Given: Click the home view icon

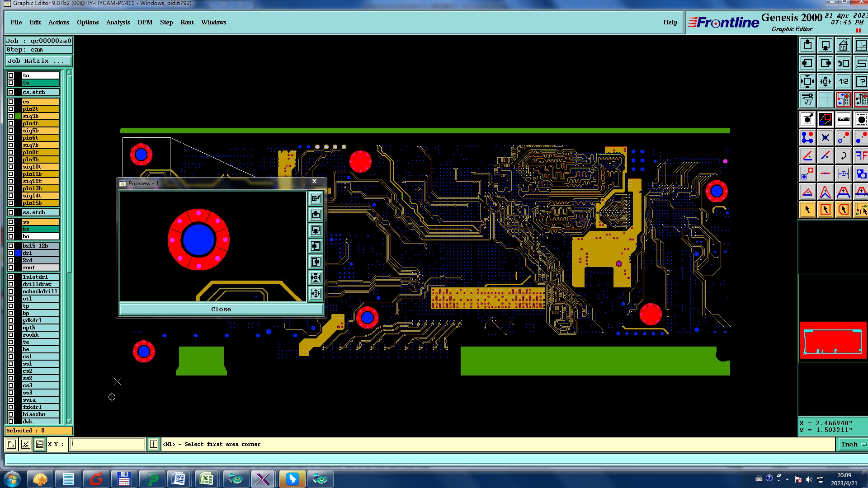Looking at the screenshot, I should [x=843, y=46].
